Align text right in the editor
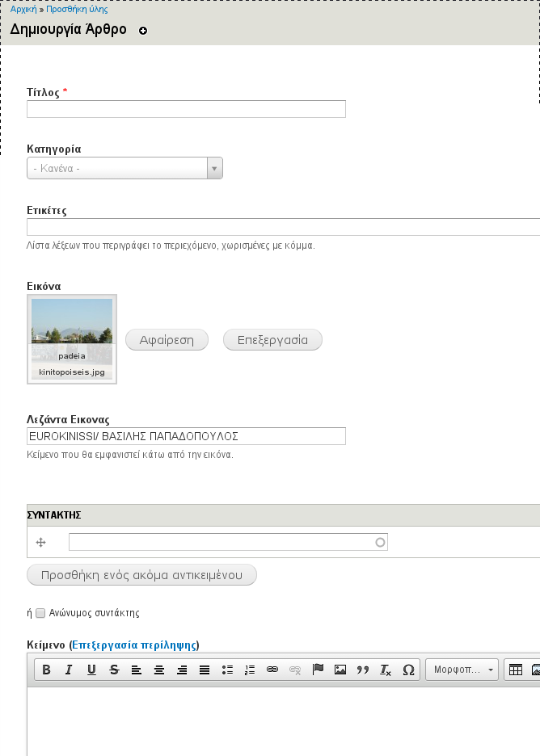 pos(182,670)
